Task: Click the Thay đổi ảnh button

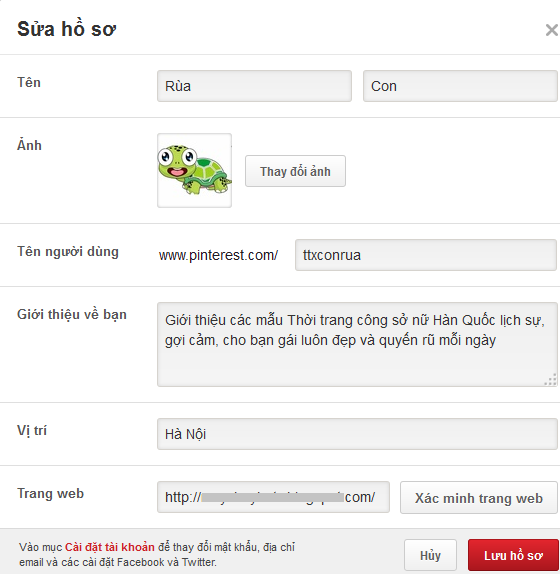Action: (295, 171)
